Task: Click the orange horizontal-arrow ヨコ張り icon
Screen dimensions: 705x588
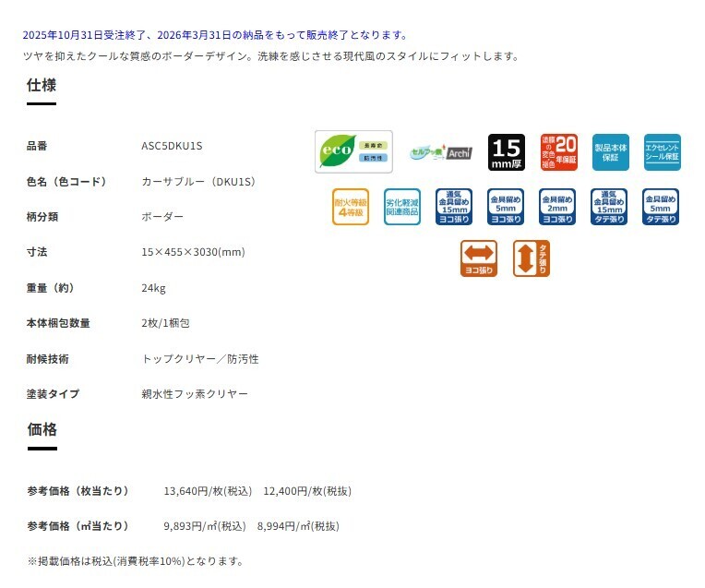Action: 478,258
